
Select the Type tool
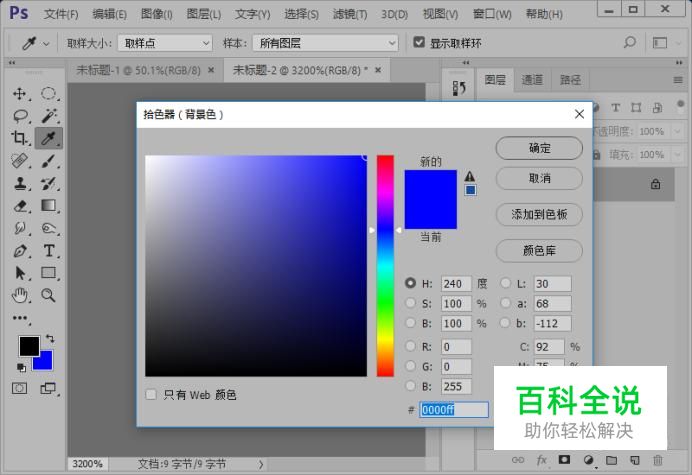click(x=49, y=251)
